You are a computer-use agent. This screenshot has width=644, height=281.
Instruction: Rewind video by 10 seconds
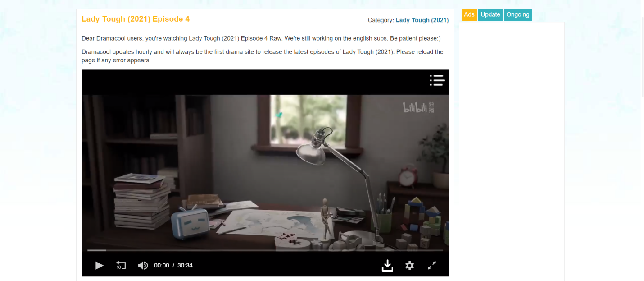121,265
